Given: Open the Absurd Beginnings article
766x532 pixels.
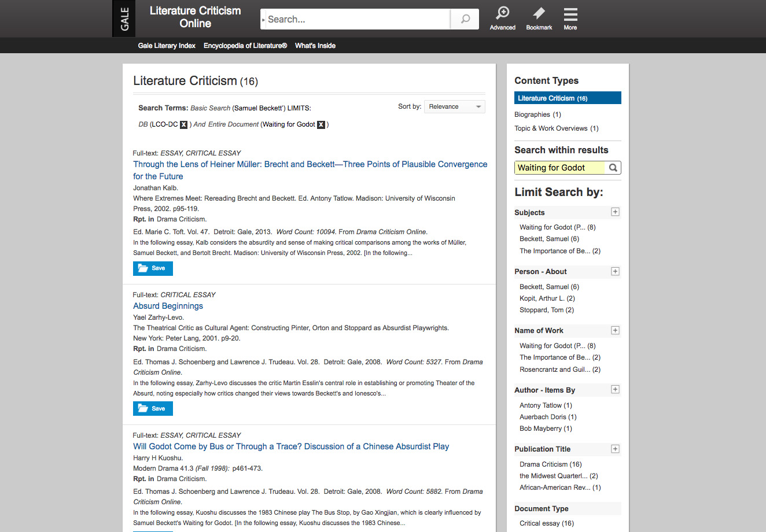Looking at the screenshot, I should coord(168,306).
